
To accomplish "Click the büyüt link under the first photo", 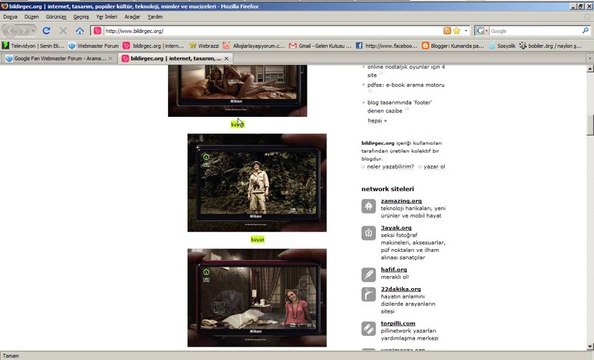I will 238,124.
